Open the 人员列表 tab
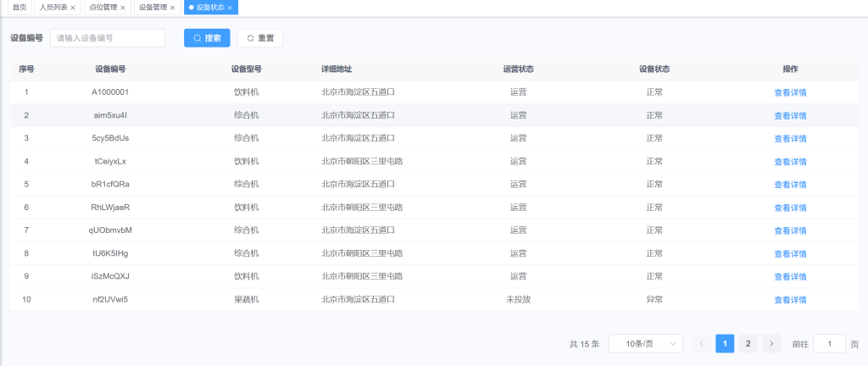This screenshot has height=366, width=868. point(53,8)
